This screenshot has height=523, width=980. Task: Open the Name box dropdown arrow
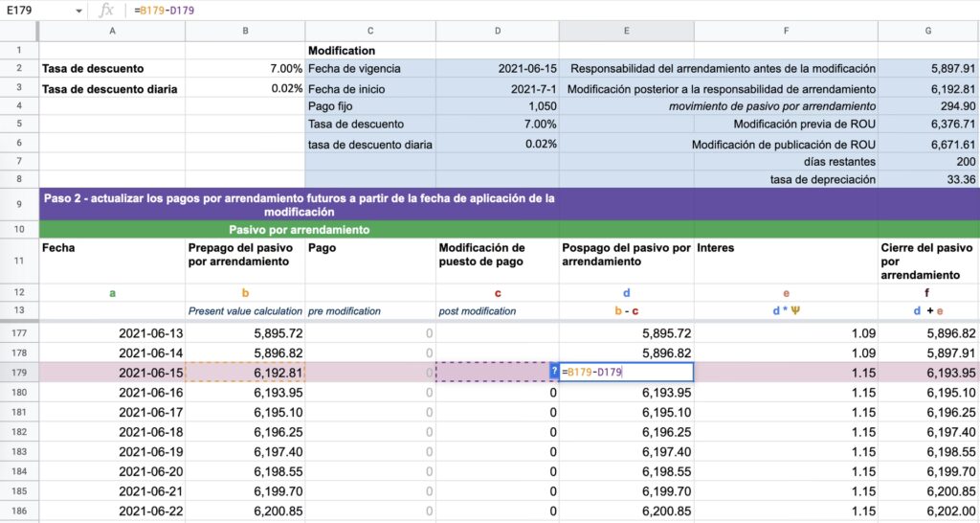(x=78, y=11)
